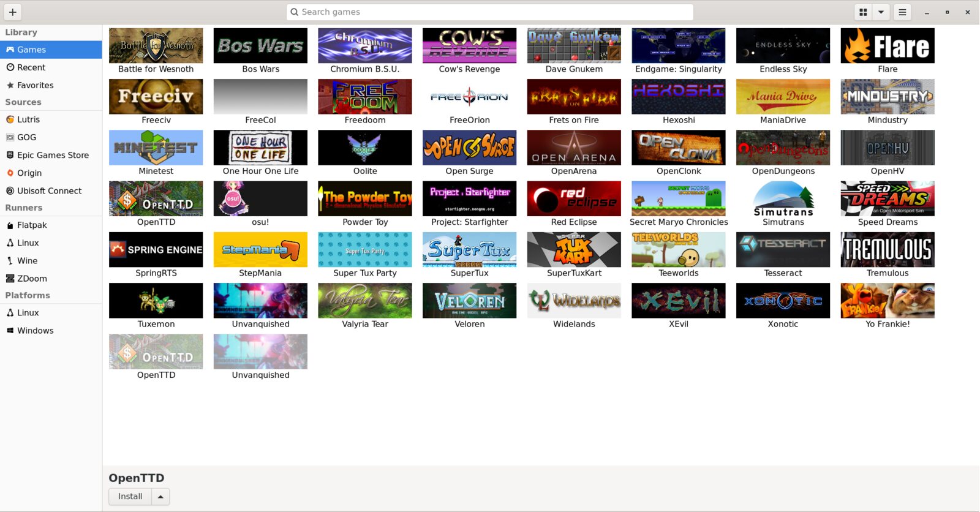Open the hamburger main menu
980x512 pixels.
tap(902, 12)
